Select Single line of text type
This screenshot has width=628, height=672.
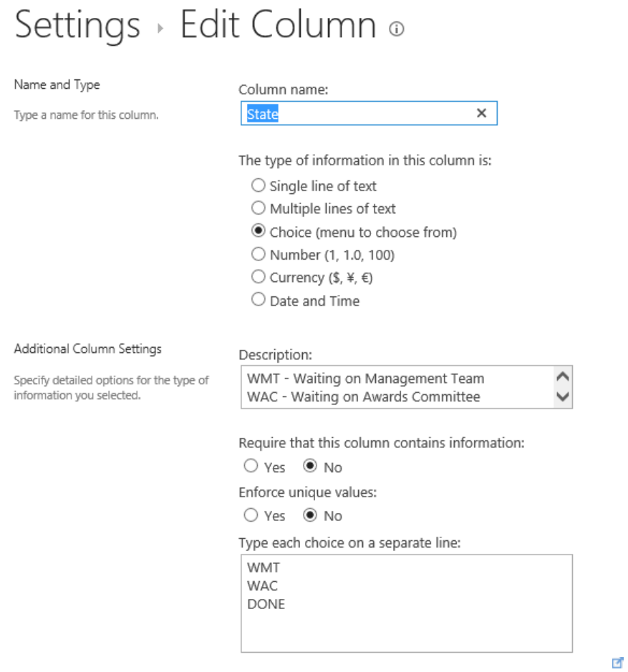(x=259, y=186)
